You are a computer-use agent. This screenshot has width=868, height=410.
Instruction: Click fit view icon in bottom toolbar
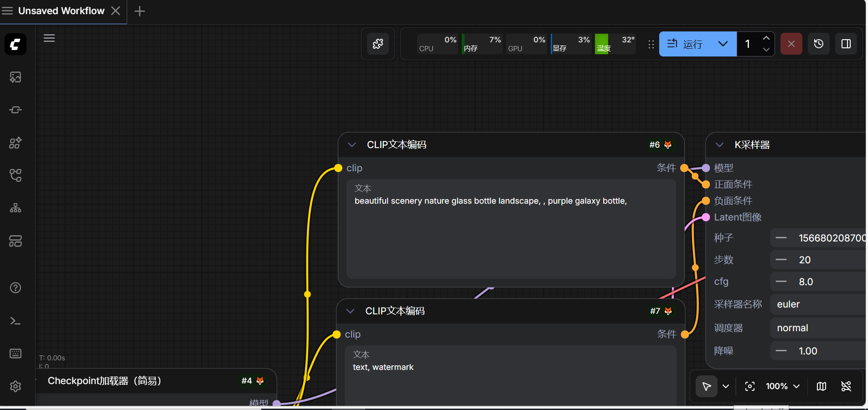[x=749, y=386]
